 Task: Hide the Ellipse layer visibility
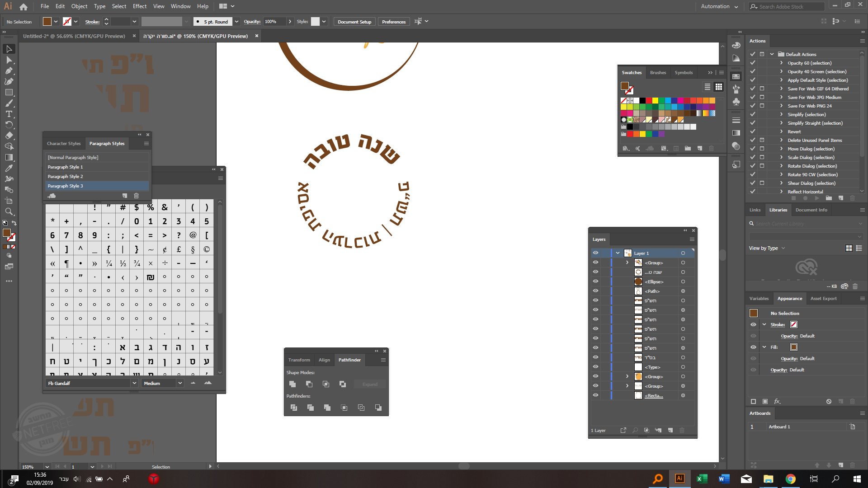[x=595, y=282]
